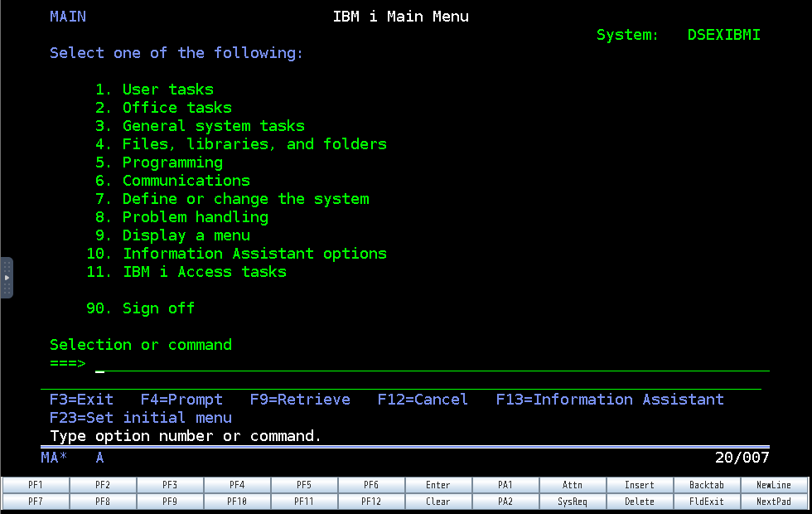This screenshot has height=514, width=812.
Task: Click the PF7 keypad button
Action: (36, 502)
